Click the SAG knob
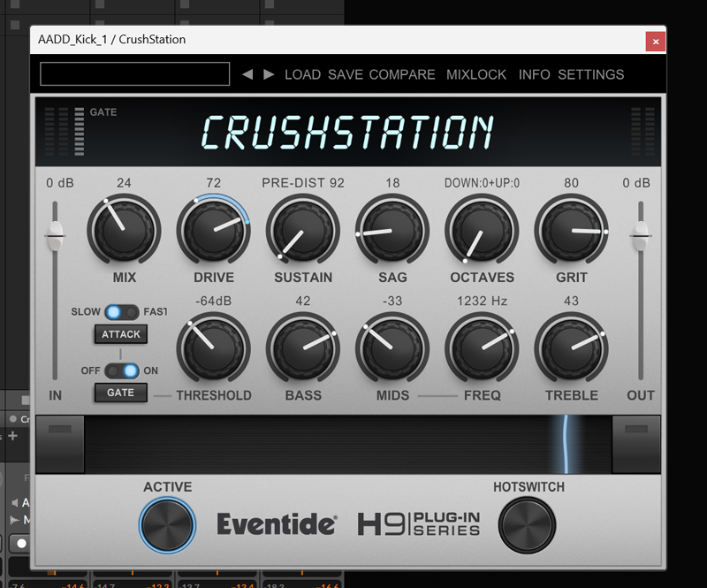 click(392, 231)
